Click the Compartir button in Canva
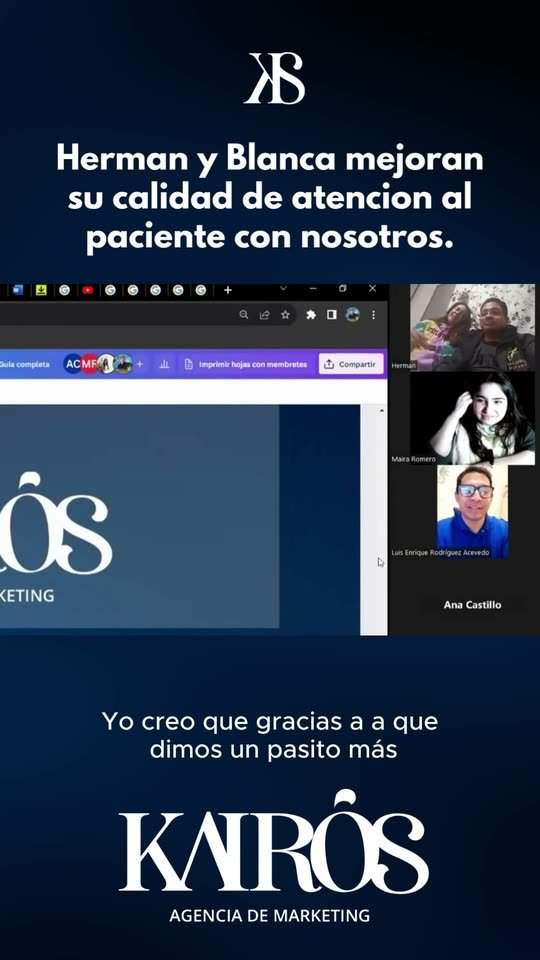The image size is (540, 960). [x=351, y=364]
